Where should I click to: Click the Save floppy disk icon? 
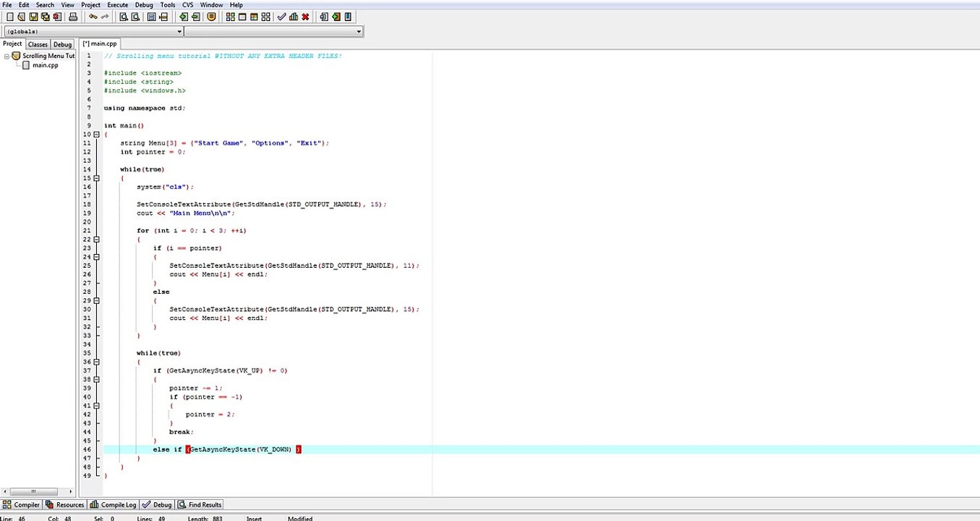tap(33, 17)
